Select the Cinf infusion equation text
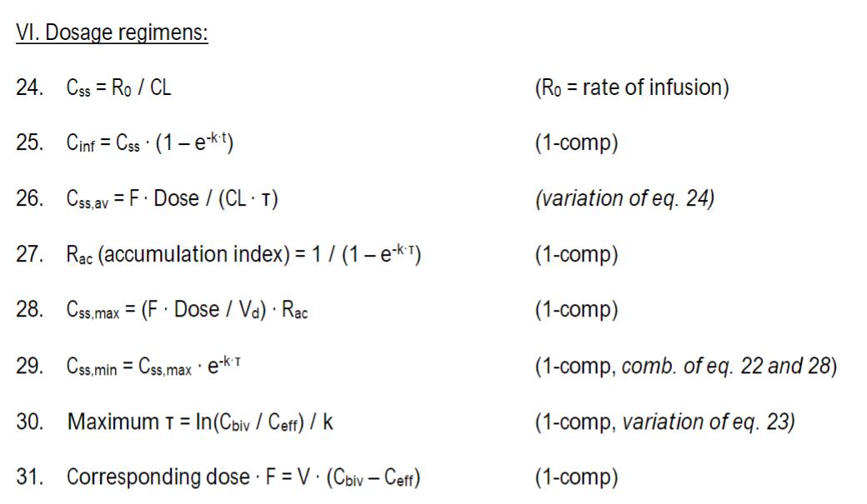The image size is (867, 504). 149,144
